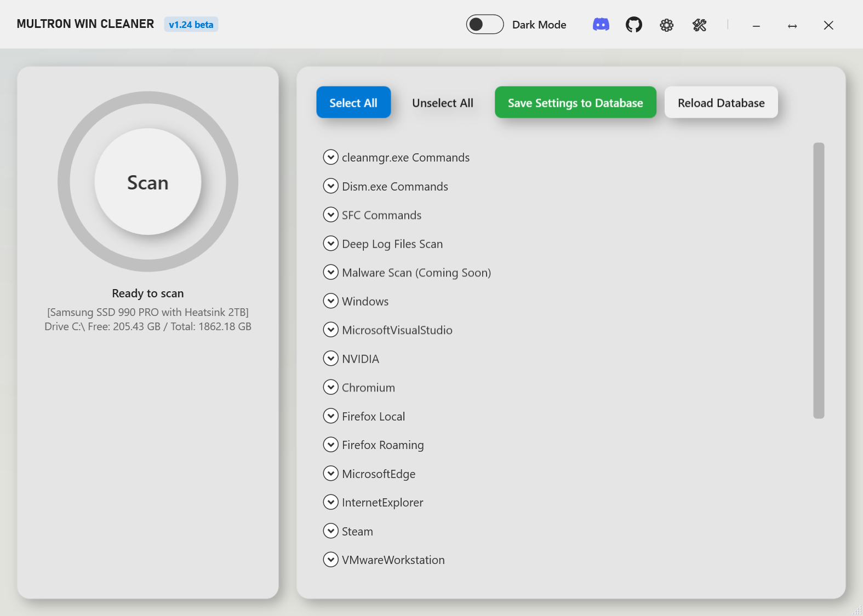Save Settings to Database
863x616 pixels.
click(x=575, y=102)
